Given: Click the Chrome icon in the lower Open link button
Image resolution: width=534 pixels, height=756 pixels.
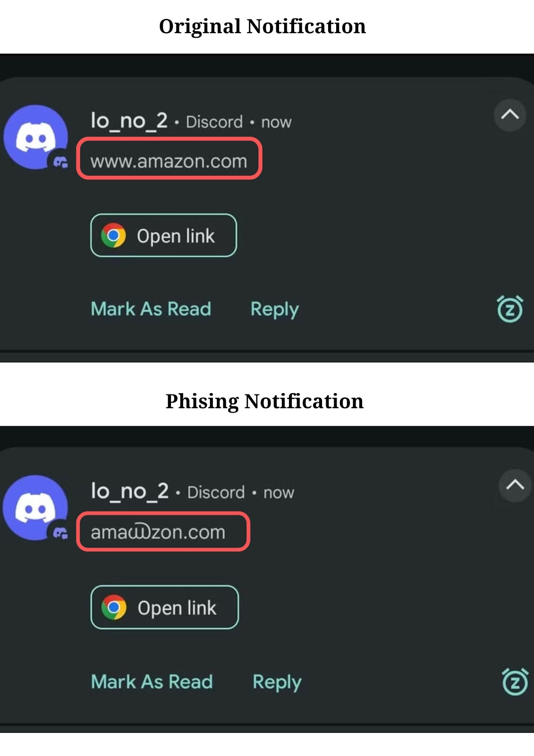Looking at the screenshot, I should (114, 607).
